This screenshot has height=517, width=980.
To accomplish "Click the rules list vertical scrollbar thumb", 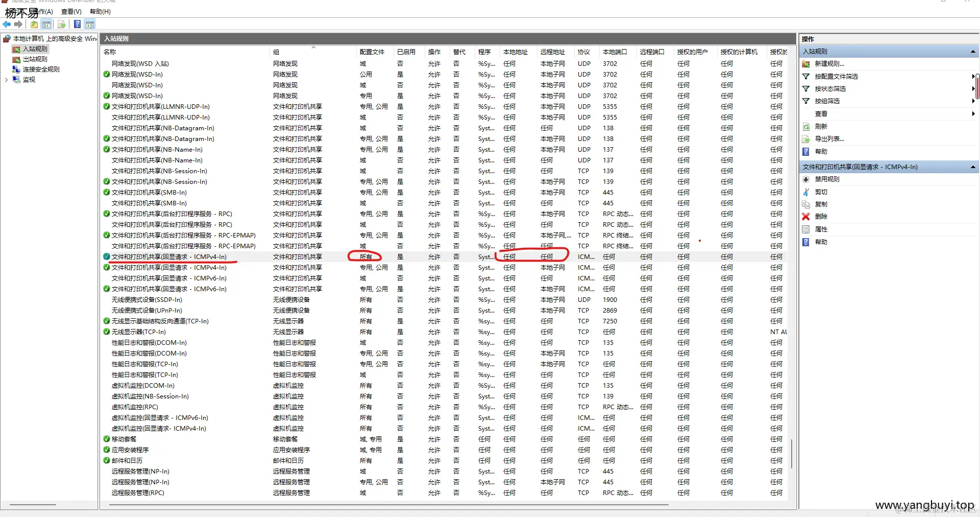I will click(792, 454).
